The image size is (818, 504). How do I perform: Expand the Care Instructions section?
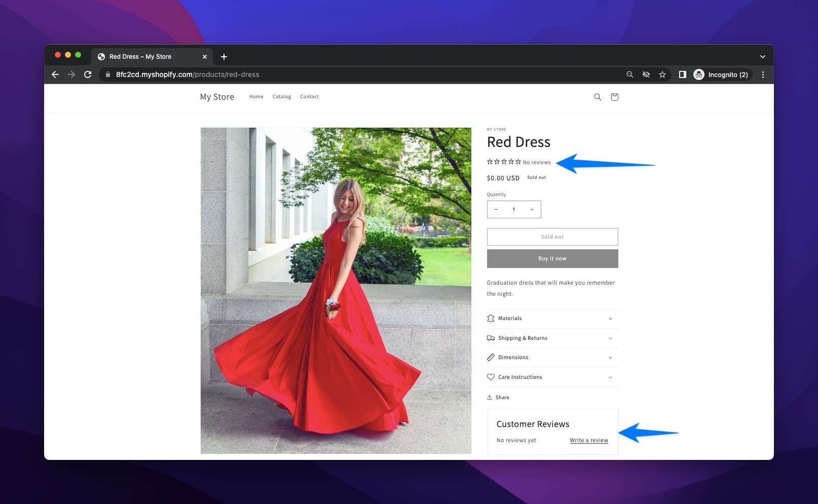click(552, 377)
